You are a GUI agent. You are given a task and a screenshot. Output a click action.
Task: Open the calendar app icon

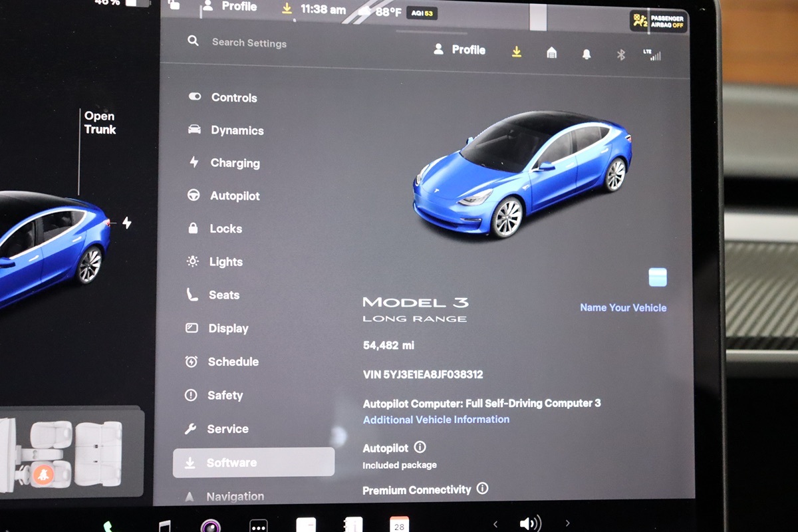point(399,525)
